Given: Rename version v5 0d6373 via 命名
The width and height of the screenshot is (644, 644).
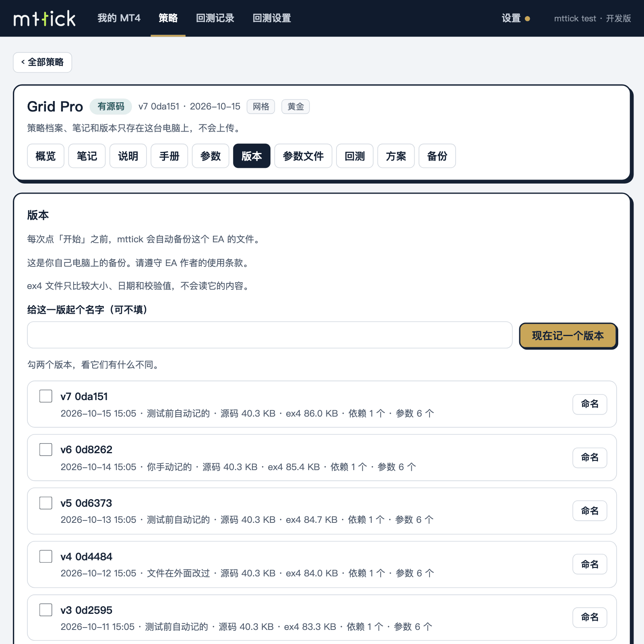Looking at the screenshot, I should 590,511.
